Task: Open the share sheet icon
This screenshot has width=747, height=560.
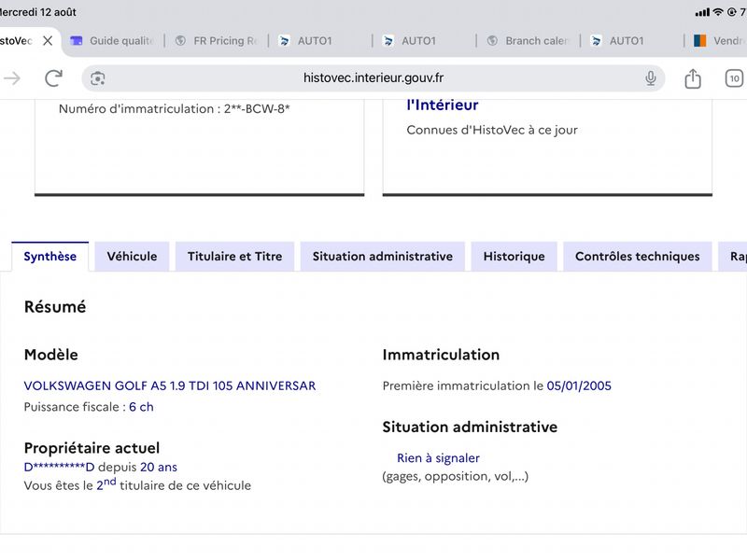Action: (693, 78)
